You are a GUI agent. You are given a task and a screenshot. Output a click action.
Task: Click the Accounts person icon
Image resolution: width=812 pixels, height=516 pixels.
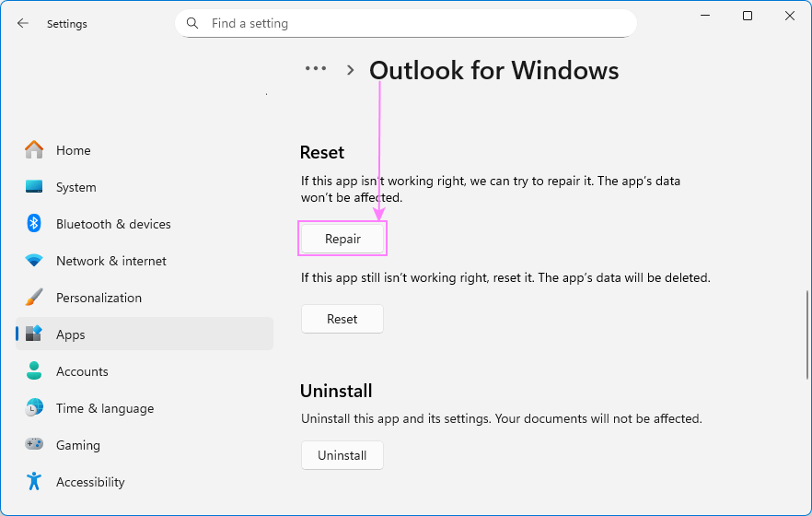34,371
